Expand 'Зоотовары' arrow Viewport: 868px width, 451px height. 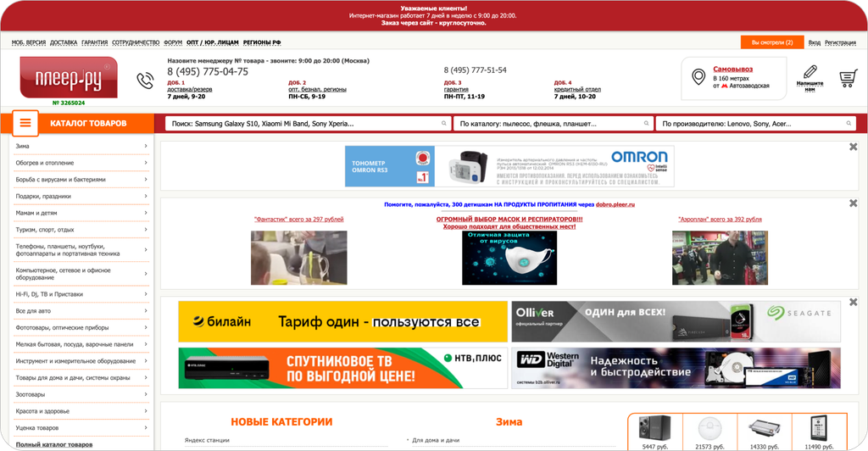pos(146,394)
